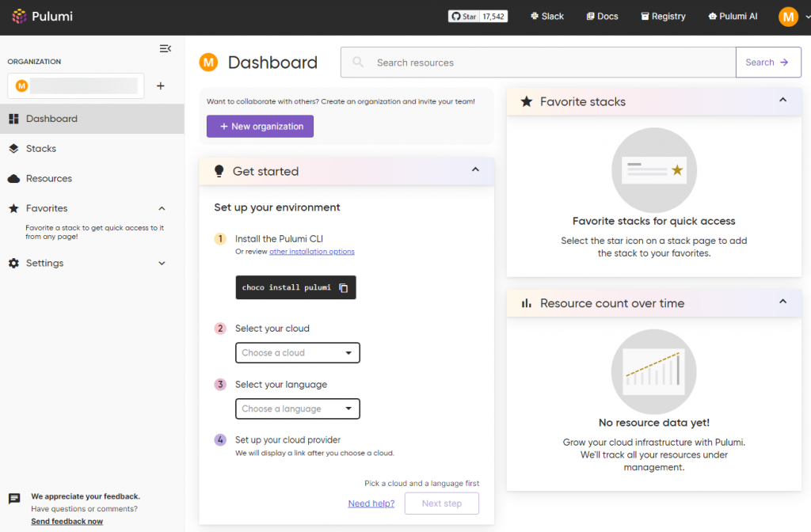The height and width of the screenshot is (532, 811).
Task: Click the lightbulb Get started icon
Action: click(x=219, y=171)
